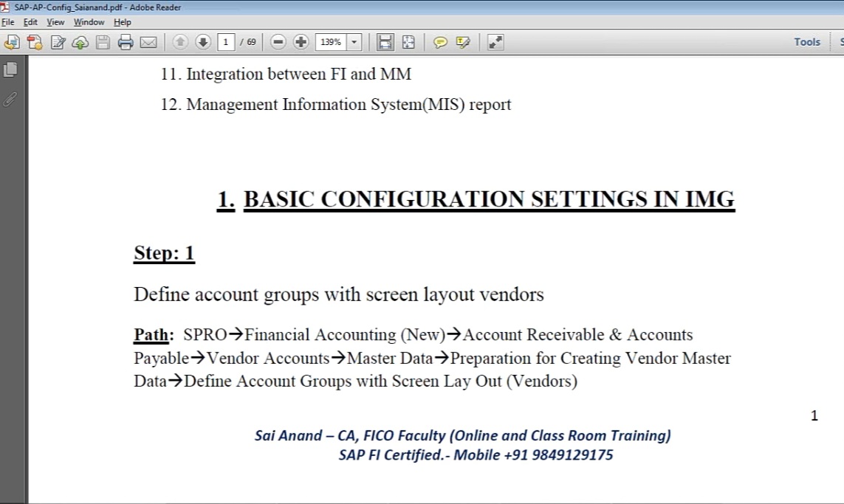Click the Open file toolbar icon
This screenshot has width=844, height=504.
[11, 42]
